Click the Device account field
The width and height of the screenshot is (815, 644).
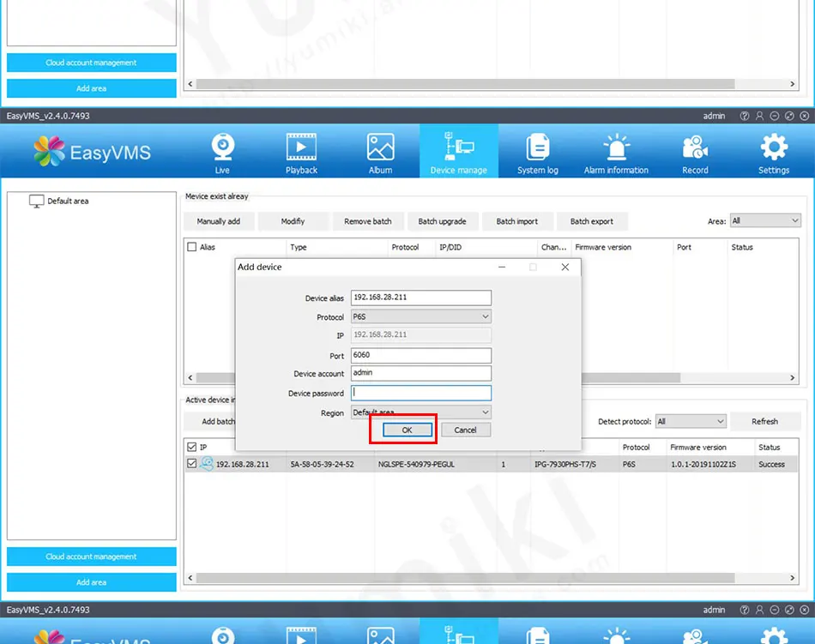click(x=420, y=373)
